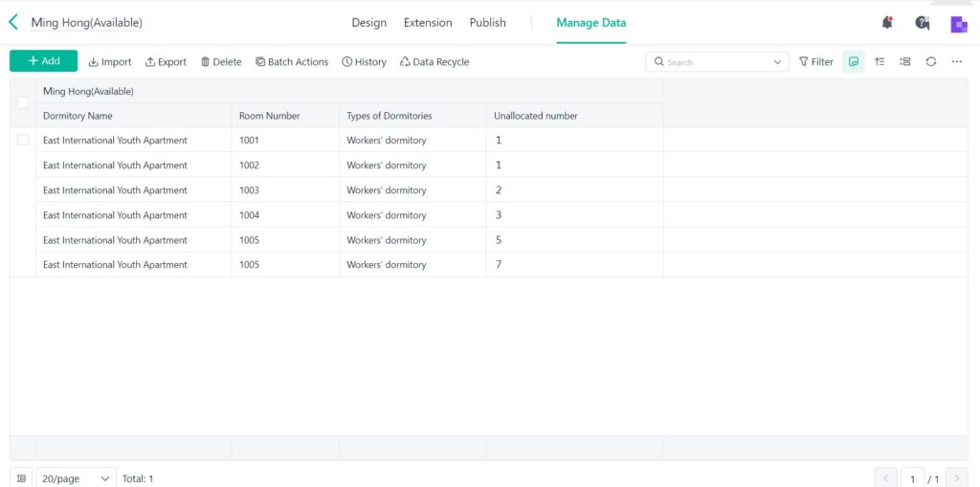Refresh the data table
This screenshot has height=487, width=980.
pyautogui.click(x=930, y=62)
